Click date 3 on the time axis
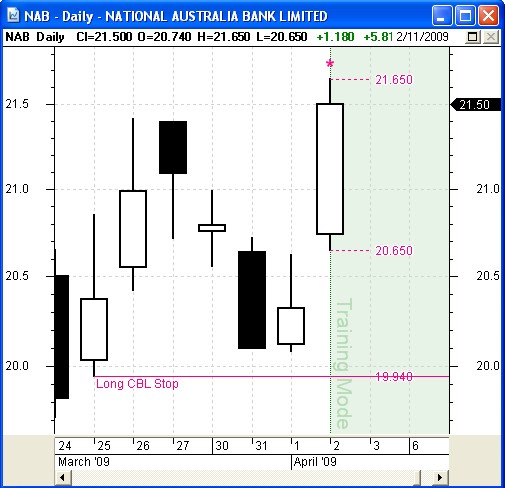The image size is (505, 488). 376,446
